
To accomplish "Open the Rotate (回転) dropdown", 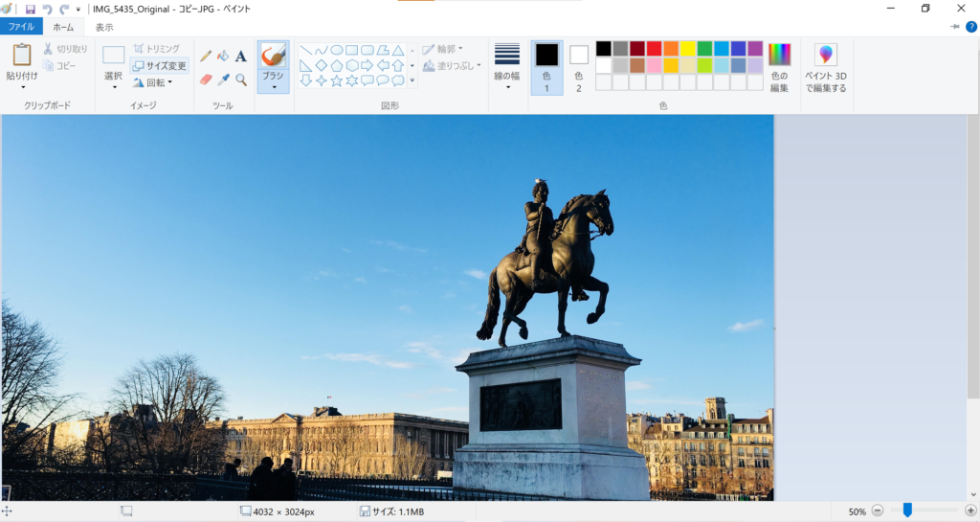I will click(x=153, y=82).
